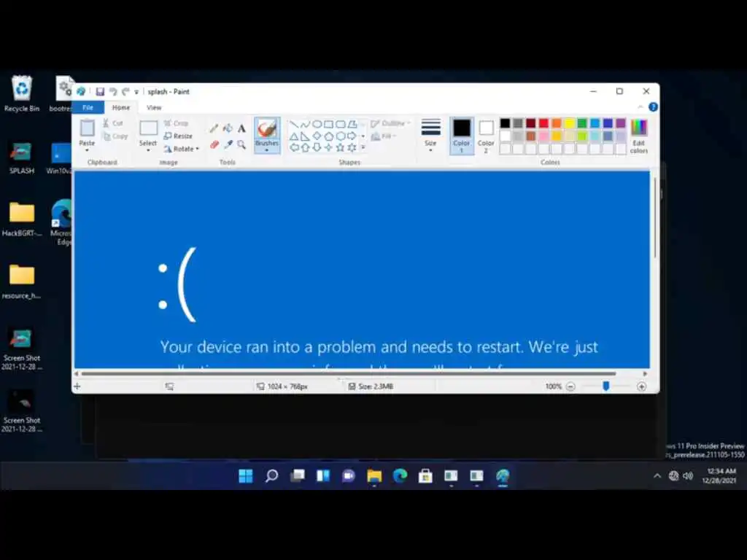The width and height of the screenshot is (747, 560).
Task: Switch to the Home tab
Action: click(x=121, y=108)
